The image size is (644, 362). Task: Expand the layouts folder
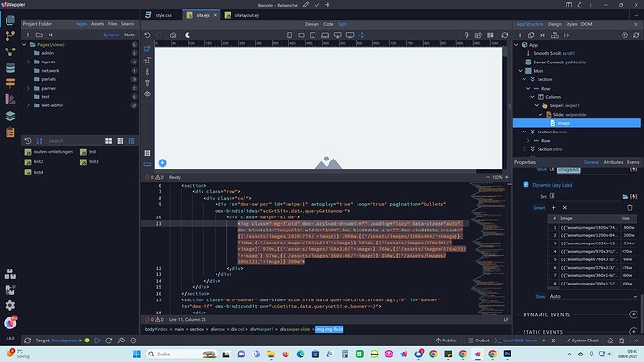point(28,62)
